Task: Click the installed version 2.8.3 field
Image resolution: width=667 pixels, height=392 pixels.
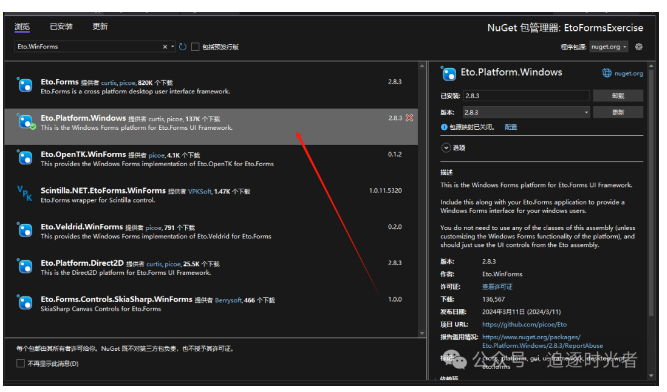Action: 526,96
